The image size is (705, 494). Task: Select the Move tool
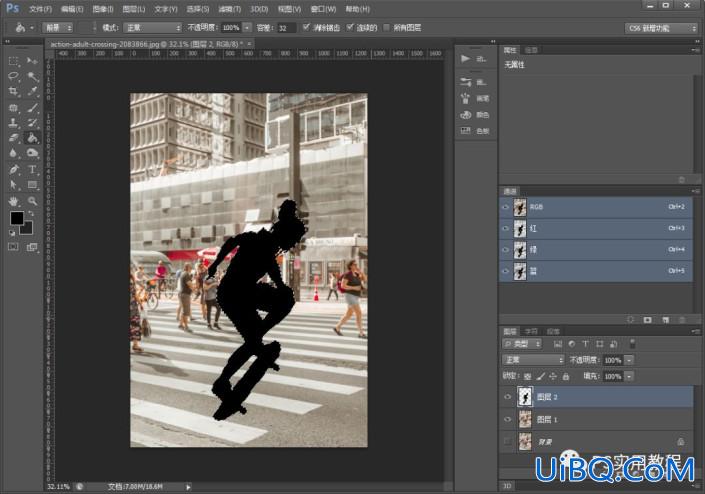(32, 60)
